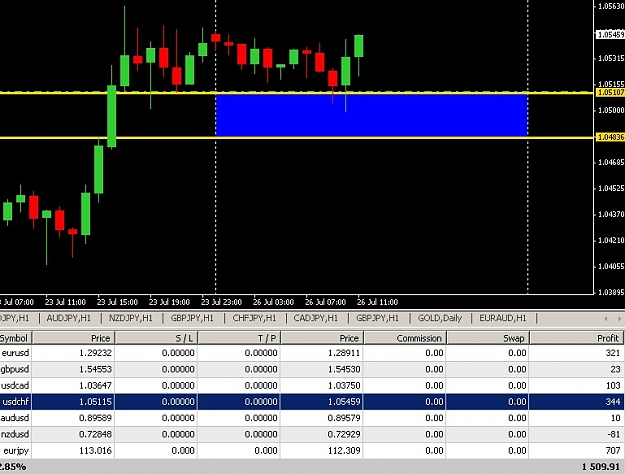The width and height of the screenshot is (625, 474).
Task: Switch to the AUDJPY,H1 chart tab
Action: click(69, 318)
